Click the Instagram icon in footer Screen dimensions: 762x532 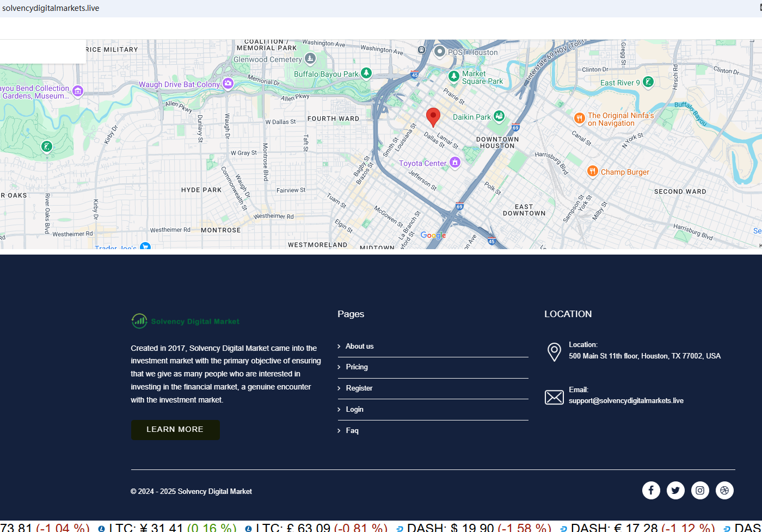(700, 490)
